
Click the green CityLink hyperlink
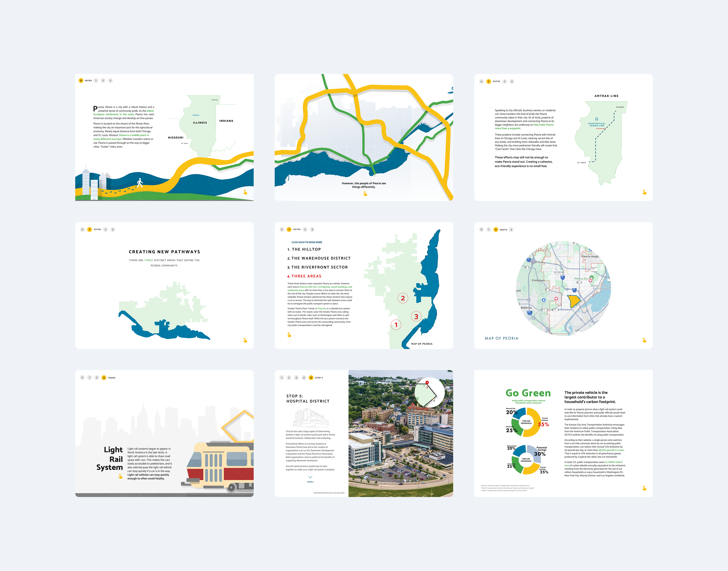pos(322,309)
